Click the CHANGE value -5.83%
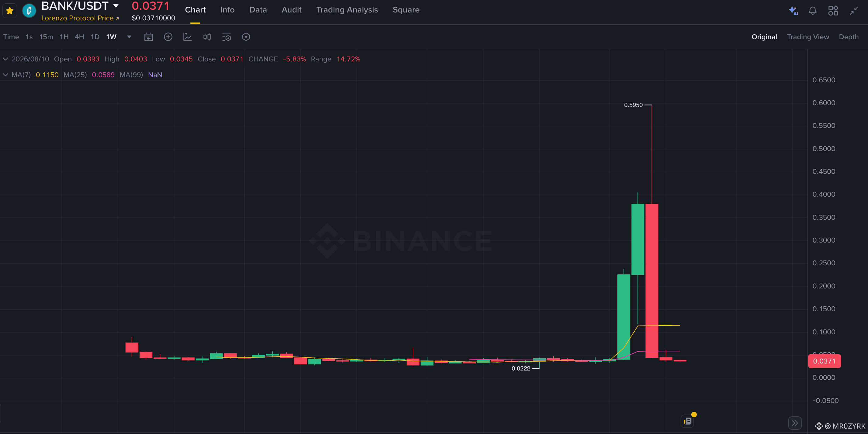Image resolution: width=868 pixels, height=434 pixels. (x=294, y=59)
